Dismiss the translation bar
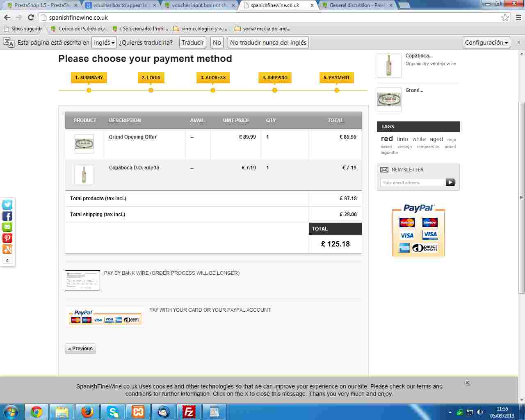The width and height of the screenshot is (525, 420). click(x=518, y=42)
